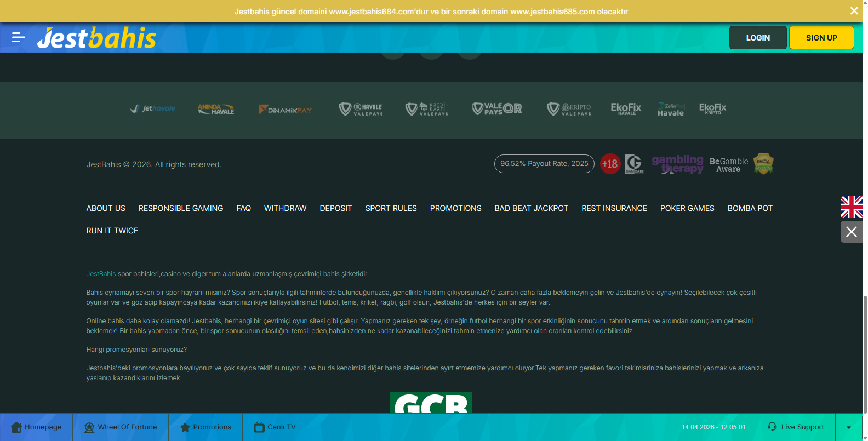Screen dimensions: 868x441
Task: Open BOMBA POT footer link
Action: [x=750, y=208]
